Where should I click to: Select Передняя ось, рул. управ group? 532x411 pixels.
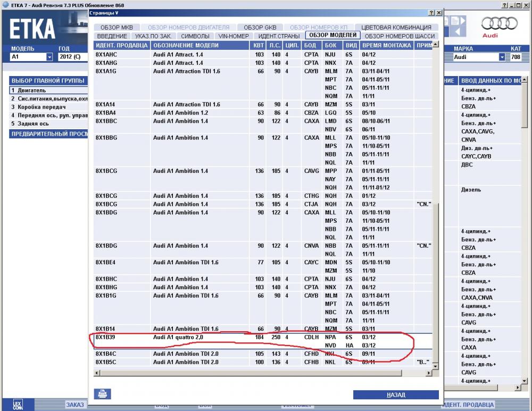coord(48,115)
